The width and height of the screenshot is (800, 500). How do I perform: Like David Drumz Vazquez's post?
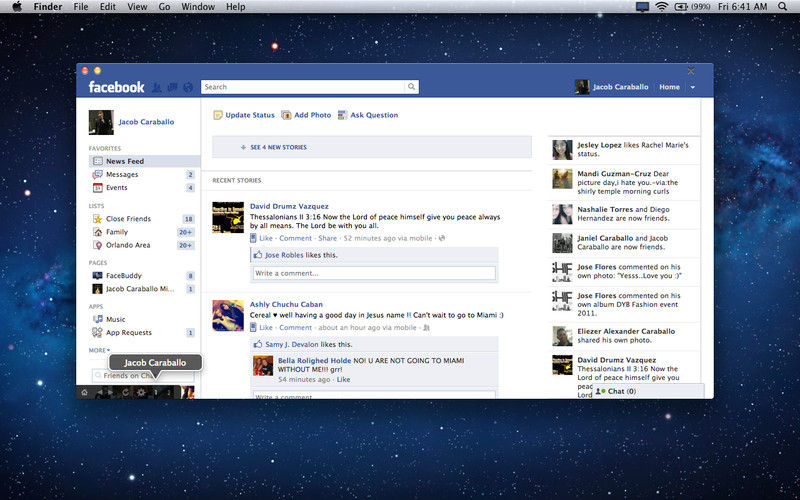(265, 238)
